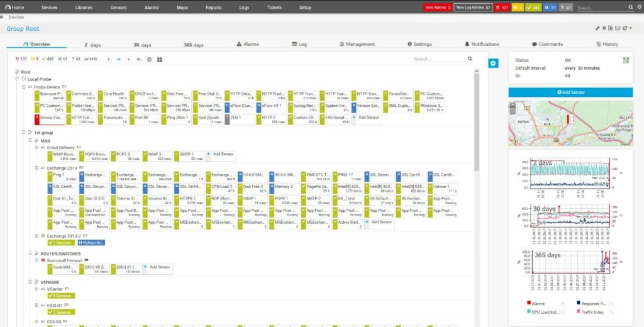Click the red status icon of Sonicwall Firewall
The height and width of the screenshot is (327, 644).
point(43,260)
